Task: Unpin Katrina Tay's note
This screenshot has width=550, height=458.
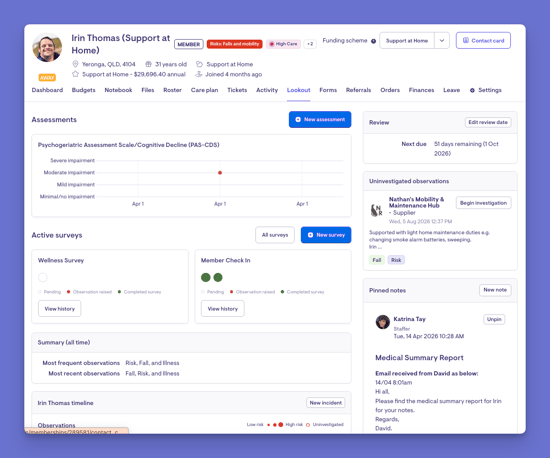Action: [494, 319]
